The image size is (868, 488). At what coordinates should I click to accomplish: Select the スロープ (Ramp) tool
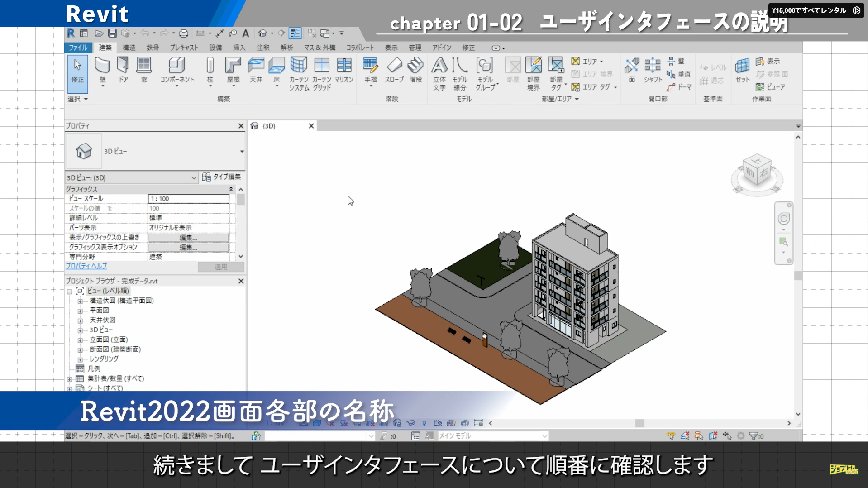(x=394, y=70)
